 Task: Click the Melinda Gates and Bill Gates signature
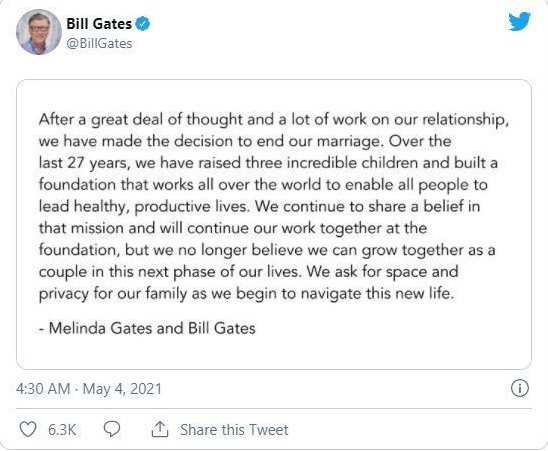click(147, 328)
